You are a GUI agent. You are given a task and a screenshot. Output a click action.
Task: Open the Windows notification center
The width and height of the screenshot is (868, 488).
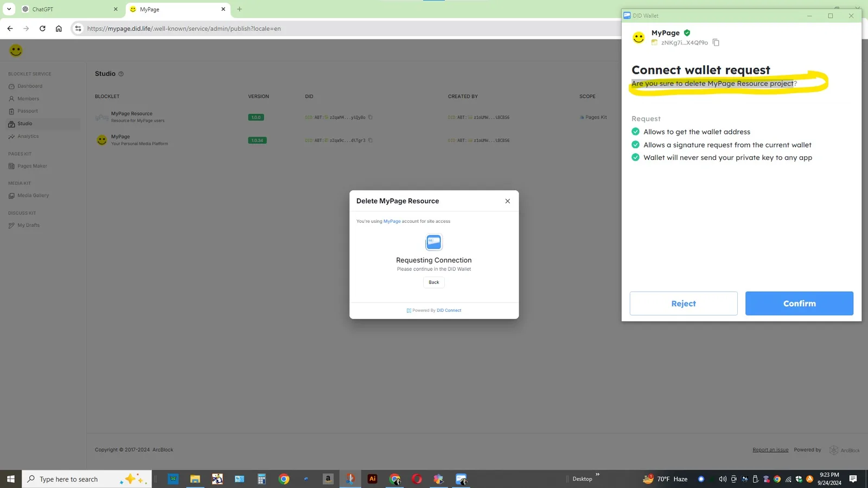pos(853,479)
